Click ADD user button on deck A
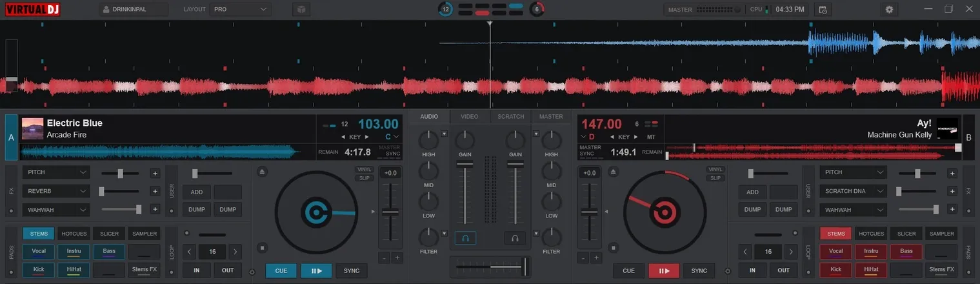The image size is (980, 284). (x=197, y=192)
